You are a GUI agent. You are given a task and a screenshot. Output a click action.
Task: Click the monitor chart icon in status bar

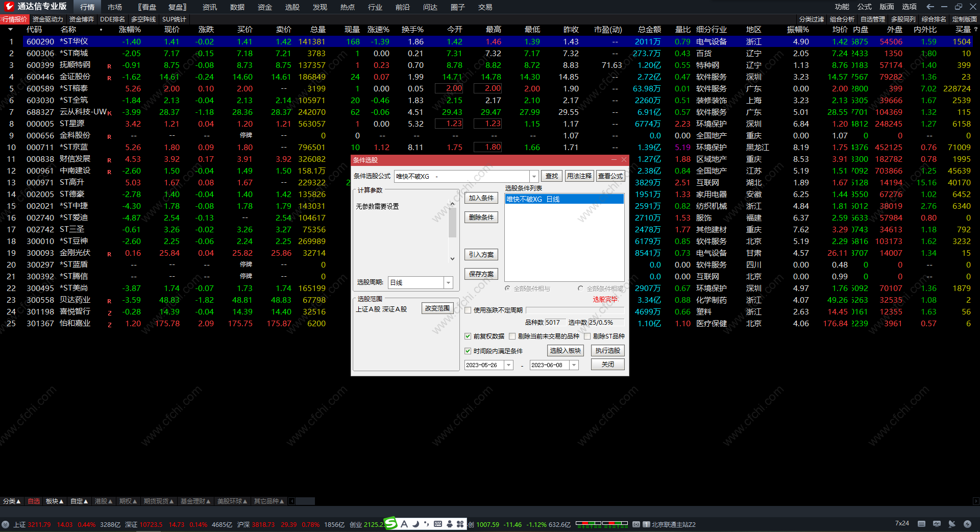pyautogui.click(x=937, y=524)
